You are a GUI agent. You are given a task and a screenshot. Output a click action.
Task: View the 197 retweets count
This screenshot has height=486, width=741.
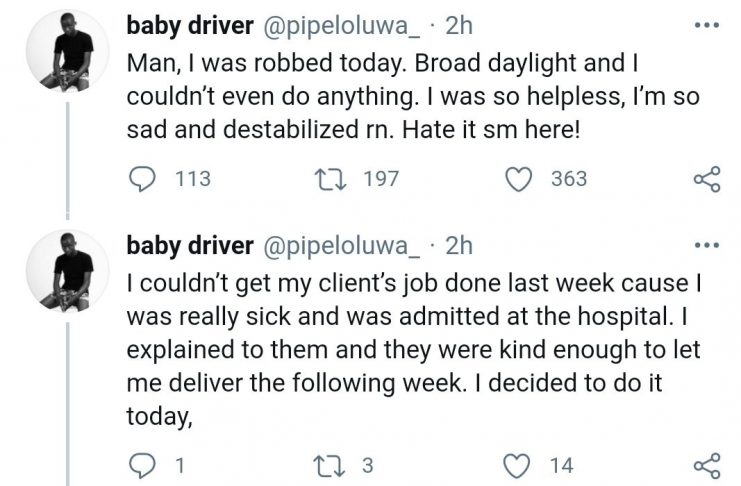tap(382, 179)
